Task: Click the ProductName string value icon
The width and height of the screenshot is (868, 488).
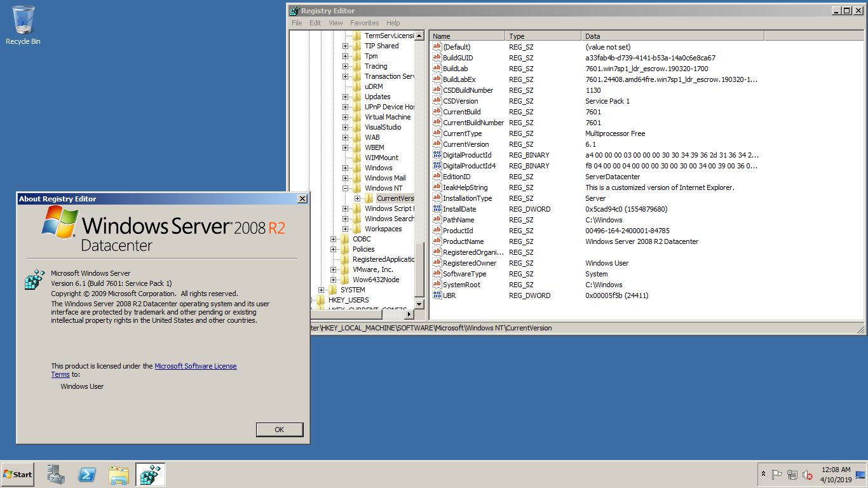Action: pyautogui.click(x=437, y=241)
